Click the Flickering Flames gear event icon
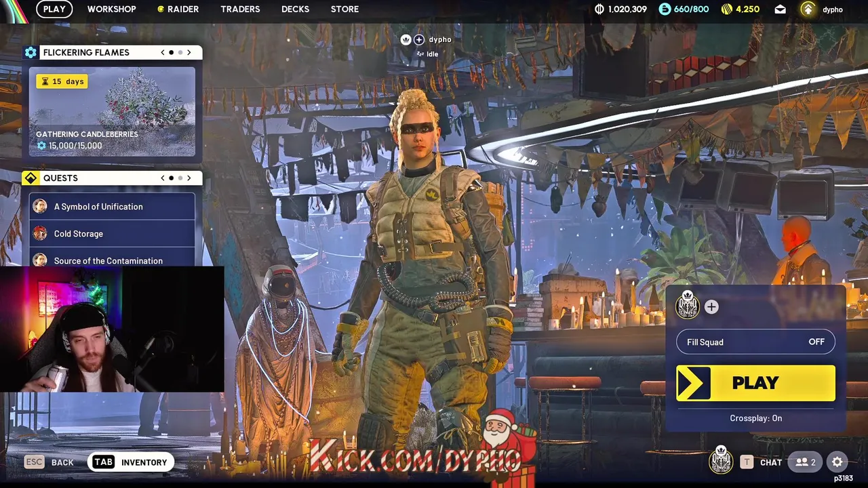The width and height of the screenshot is (868, 488). [31, 52]
